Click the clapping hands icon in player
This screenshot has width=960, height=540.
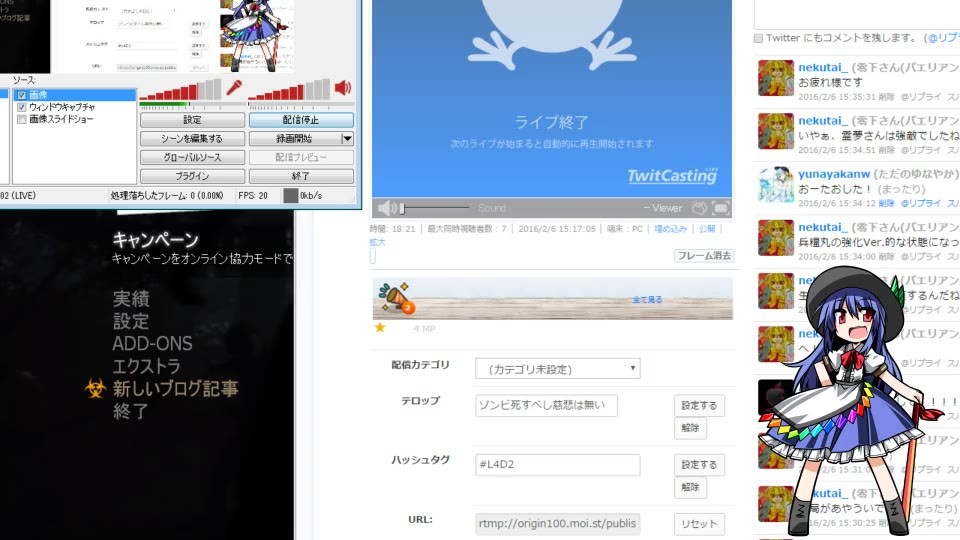click(x=699, y=208)
